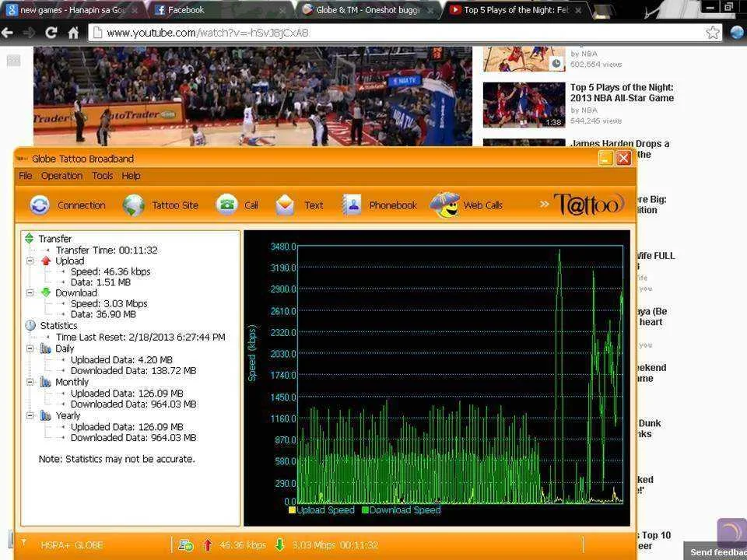Select upload Data: 1.51 MB row
This screenshot has height=560, width=747.
click(x=100, y=282)
